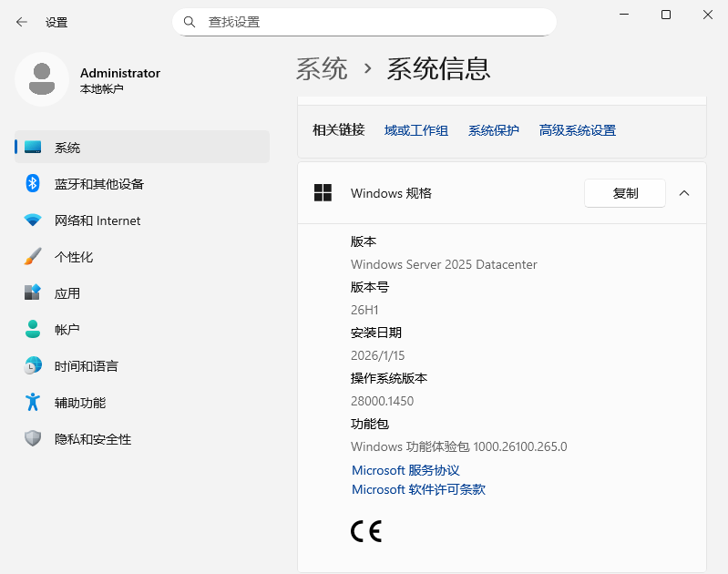Click the System monitor icon
Screen dimensions: 728x574
pos(33,148)
